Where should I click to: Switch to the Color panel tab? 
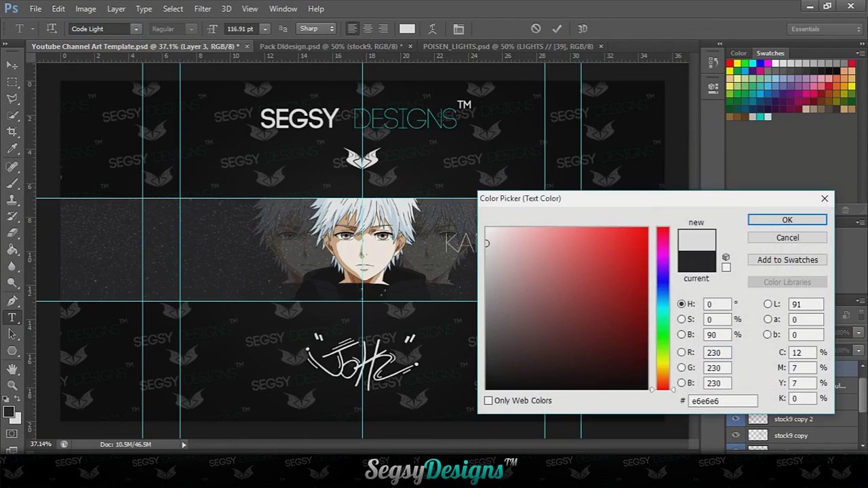(x=738, y=53)
